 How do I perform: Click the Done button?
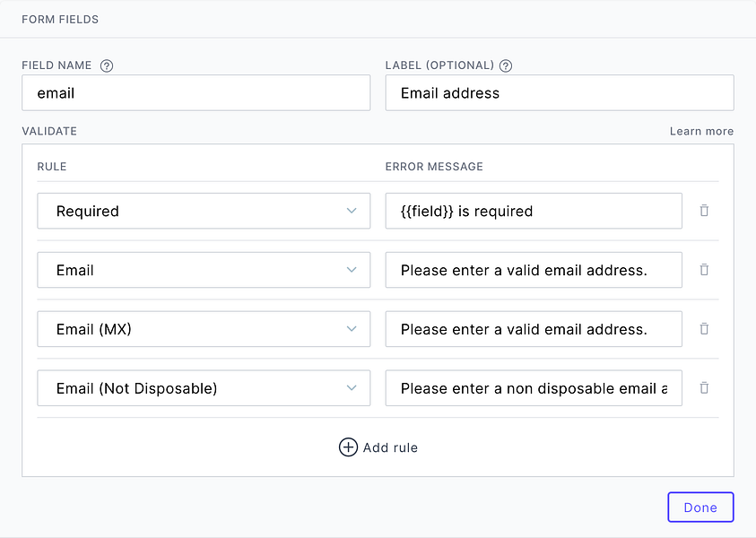(x=700, y=508)
